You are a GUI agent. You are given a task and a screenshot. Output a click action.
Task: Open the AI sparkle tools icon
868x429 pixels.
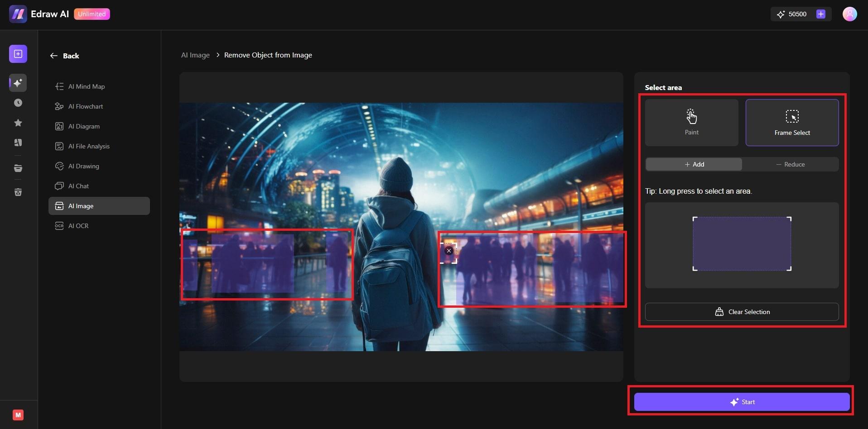18,83
